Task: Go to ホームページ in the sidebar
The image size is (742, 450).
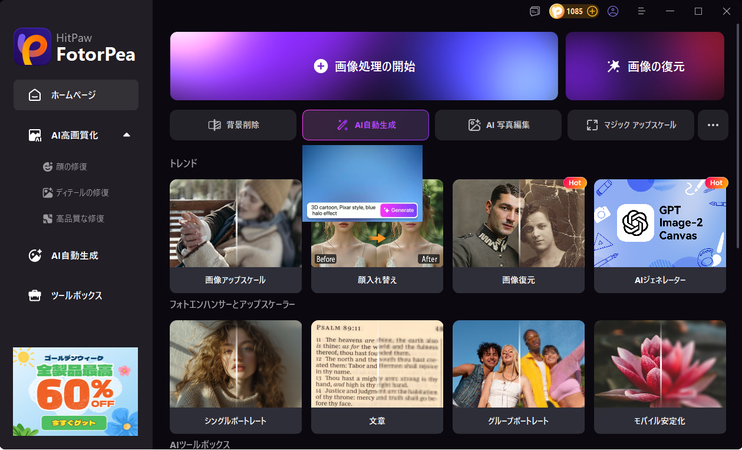Action: point(76,95)
